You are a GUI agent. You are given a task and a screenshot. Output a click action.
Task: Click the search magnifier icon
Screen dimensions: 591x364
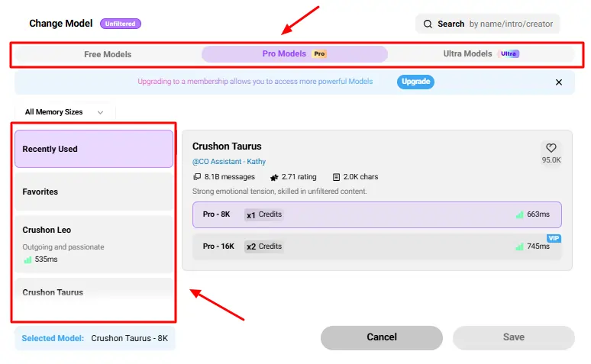pyautogui.click(x=428, y=24)
